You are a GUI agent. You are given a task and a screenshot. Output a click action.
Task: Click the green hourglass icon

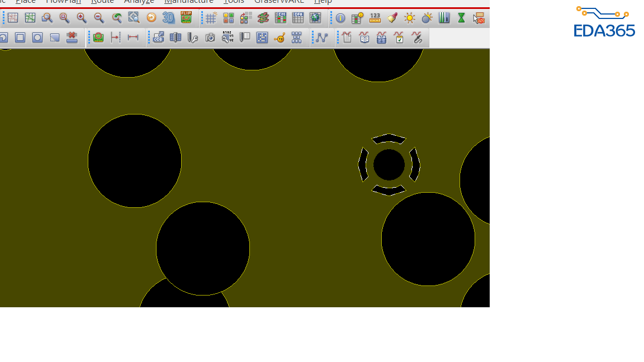pyautogui.click(x=461, y=18)
